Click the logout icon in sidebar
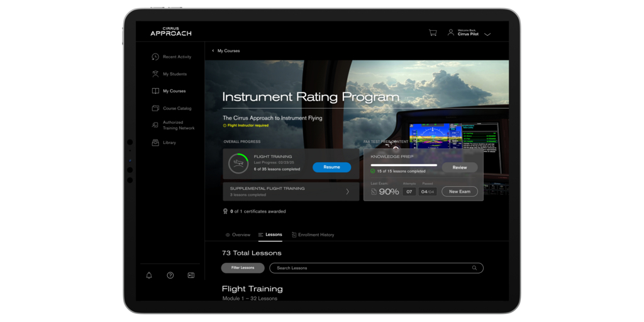 point(191,275)
